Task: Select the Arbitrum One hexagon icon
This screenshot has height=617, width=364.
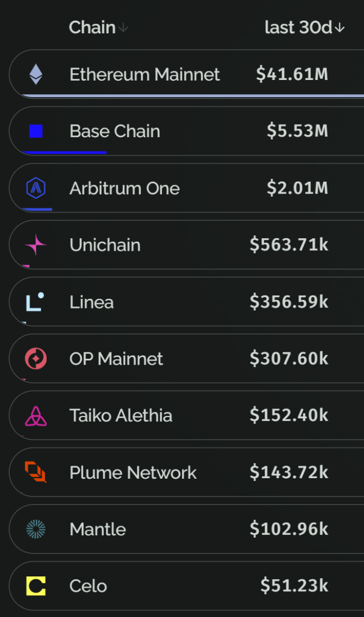Action: [x=36, y=188]
